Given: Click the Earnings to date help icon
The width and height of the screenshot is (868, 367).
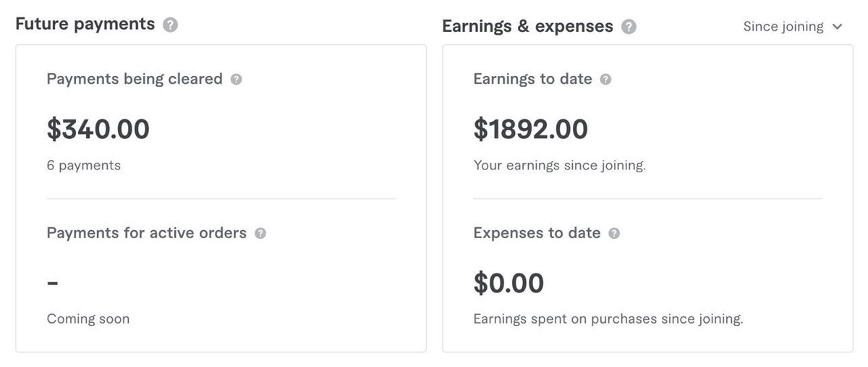Looking at the screenshot, I should 605,80.
